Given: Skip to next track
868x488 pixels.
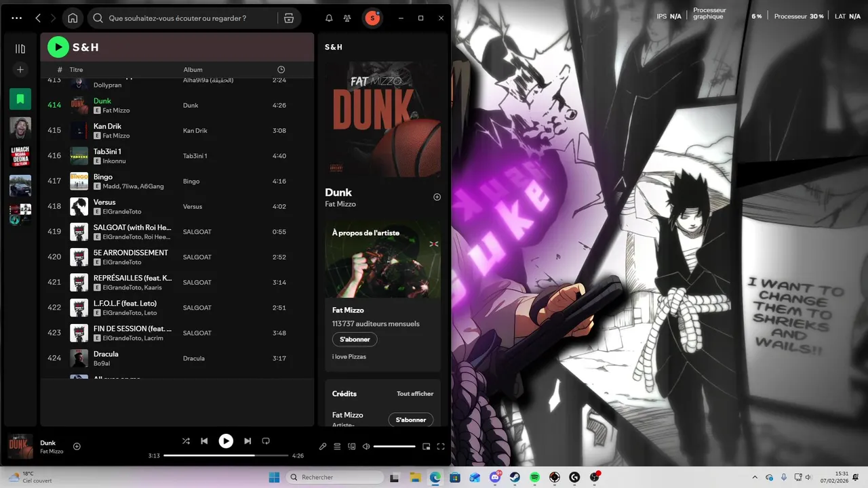Looking at the screenshot, I should point(248,441).
